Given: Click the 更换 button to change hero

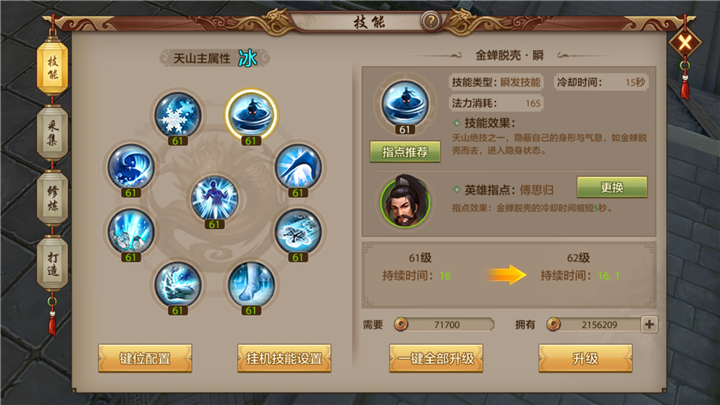Looking at the screenshot, I should pyautogui.click(x=612, y=187).
